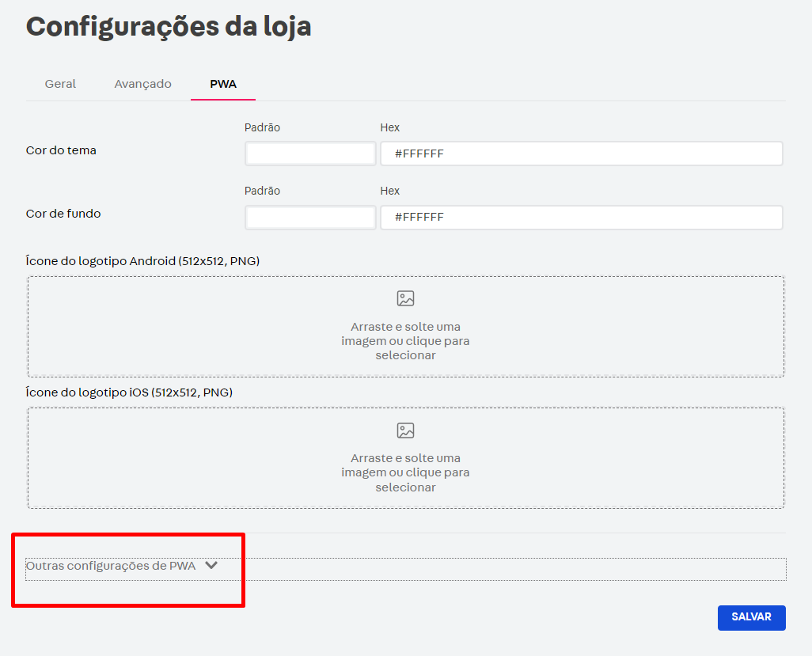Click the image icon in the Android logo upload area
The width and height of the screenshot is (812, 656).
405,298
